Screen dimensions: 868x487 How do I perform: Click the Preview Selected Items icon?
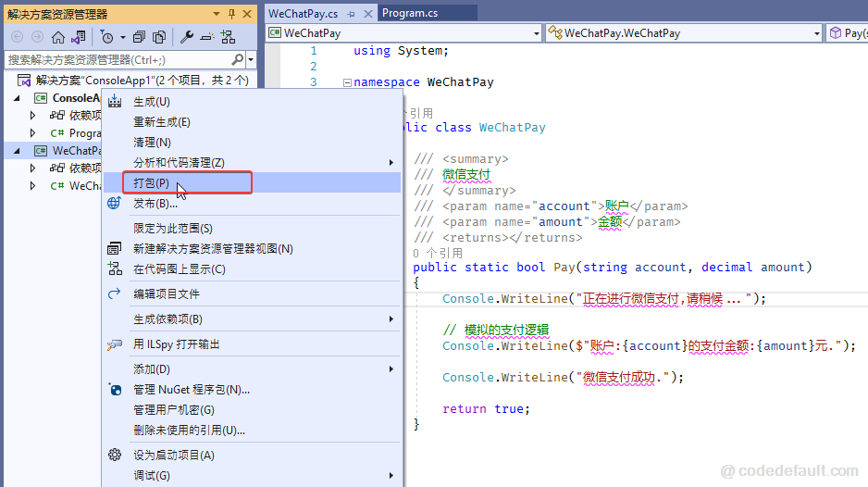click(207, 37)
